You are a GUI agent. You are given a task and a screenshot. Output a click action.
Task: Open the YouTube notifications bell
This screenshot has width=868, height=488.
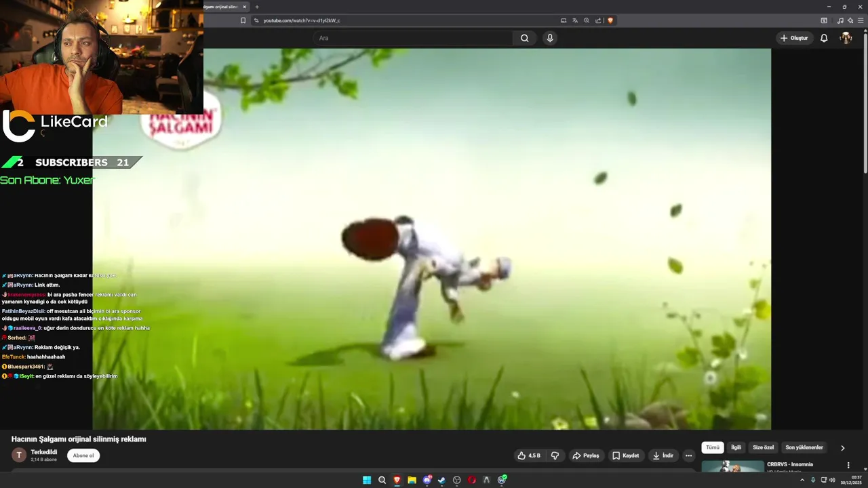(x=824, y=38)
